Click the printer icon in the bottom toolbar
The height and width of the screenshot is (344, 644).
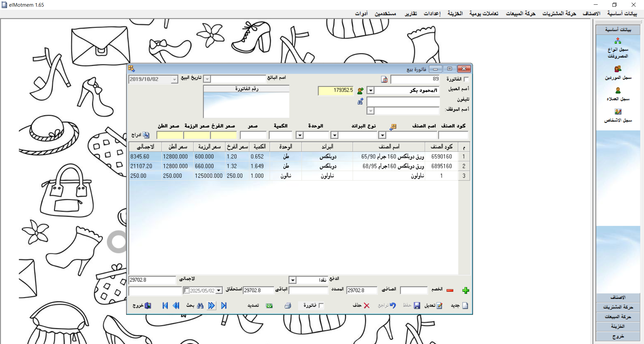pyautogui.click(x=288, y=305)
